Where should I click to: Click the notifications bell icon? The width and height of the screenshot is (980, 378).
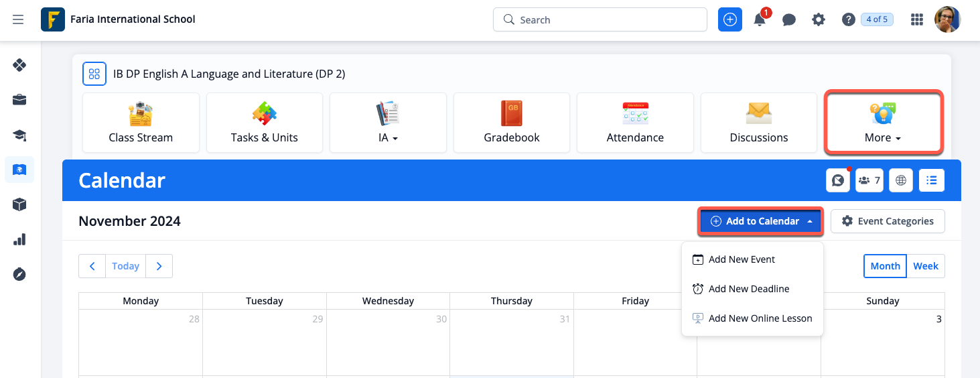(x=760, y=20)
